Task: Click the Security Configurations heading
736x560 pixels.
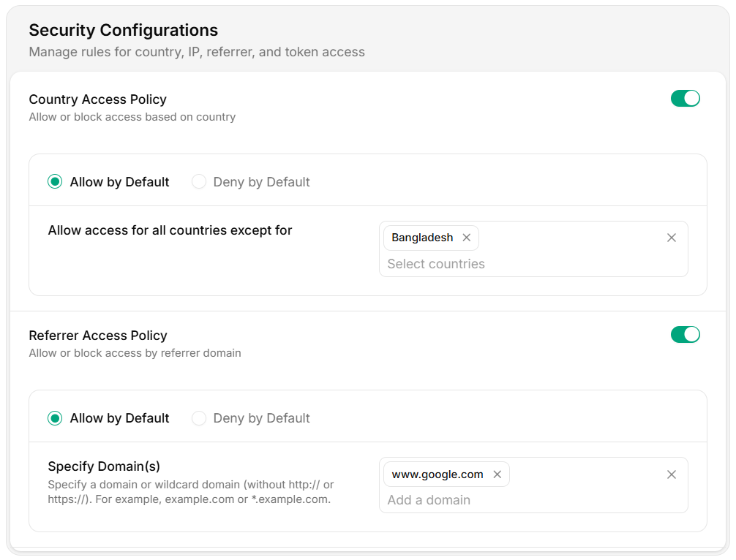Action: point(122,30)
